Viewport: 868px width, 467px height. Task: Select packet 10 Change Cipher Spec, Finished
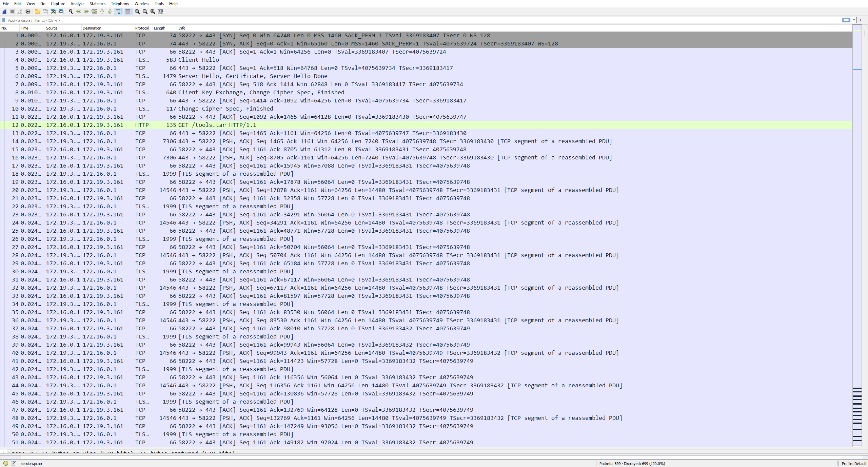[426, 109]
